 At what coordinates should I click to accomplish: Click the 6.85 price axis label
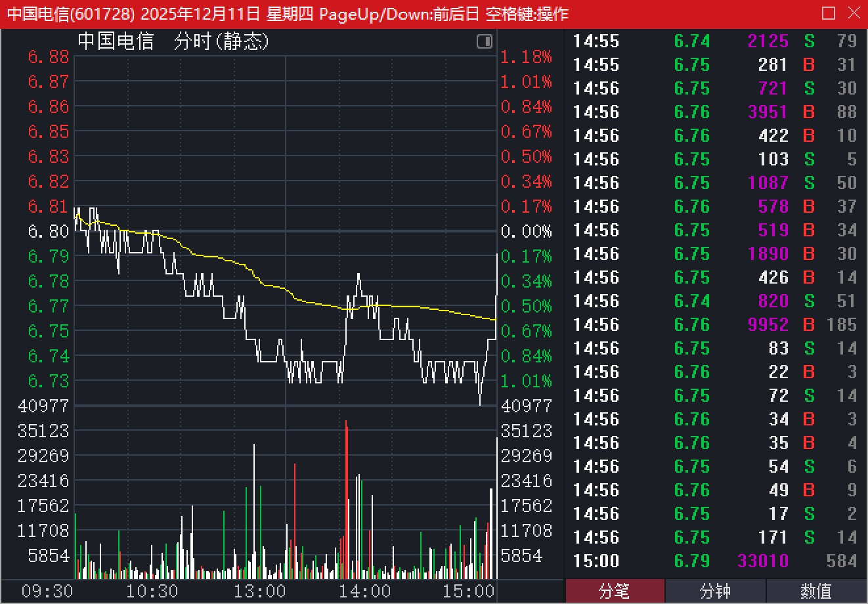[x=49, y=132]
